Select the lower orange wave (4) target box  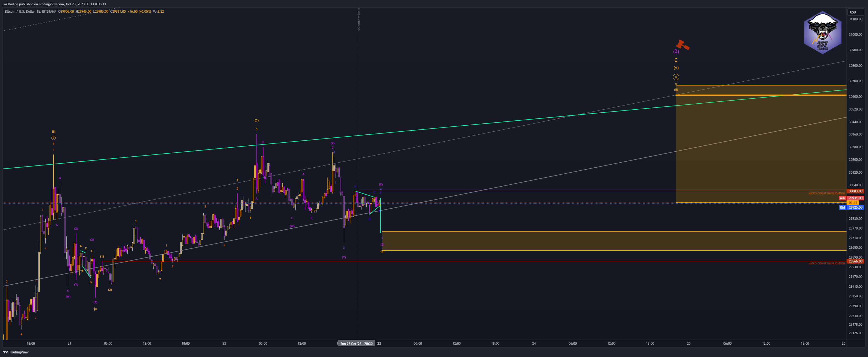pos(614,241)
